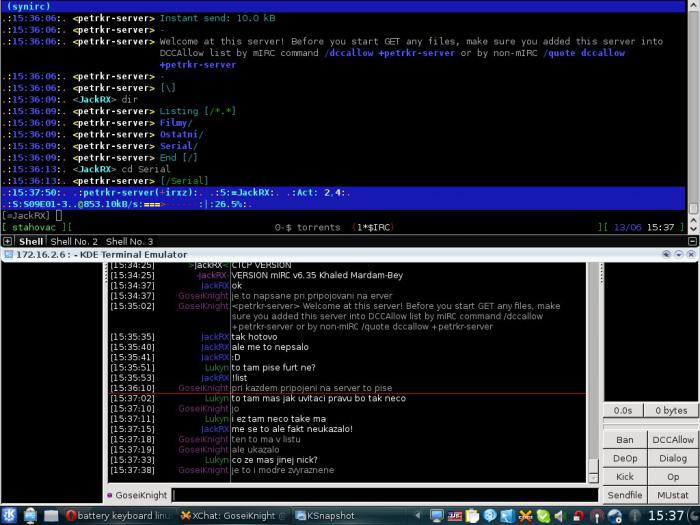Screen dimensions: 700x525
Task: Click the XChat chat scrollbar down arrow
Action: click(593, 478)
